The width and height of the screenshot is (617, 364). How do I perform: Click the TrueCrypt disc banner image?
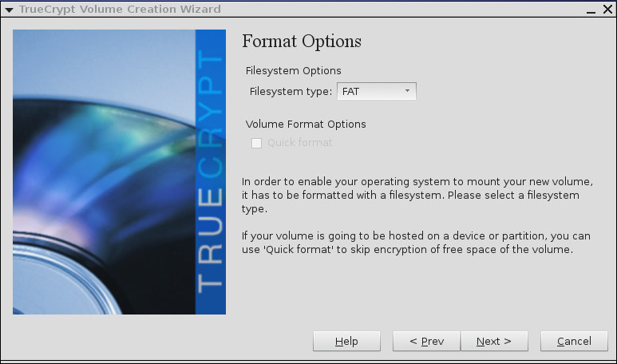(119, 172)
